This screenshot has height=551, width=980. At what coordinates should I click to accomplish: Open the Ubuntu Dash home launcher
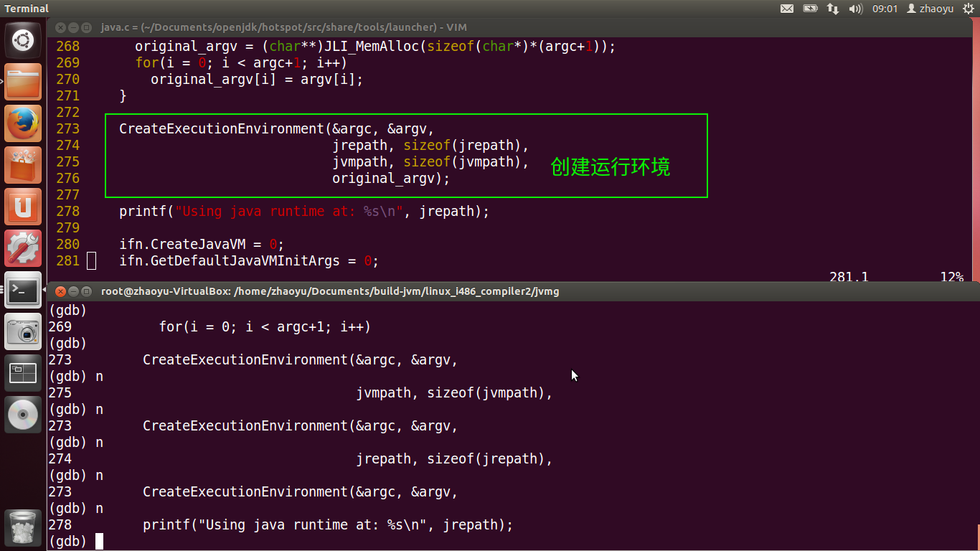pyautogui.click(x=23, y=41)
